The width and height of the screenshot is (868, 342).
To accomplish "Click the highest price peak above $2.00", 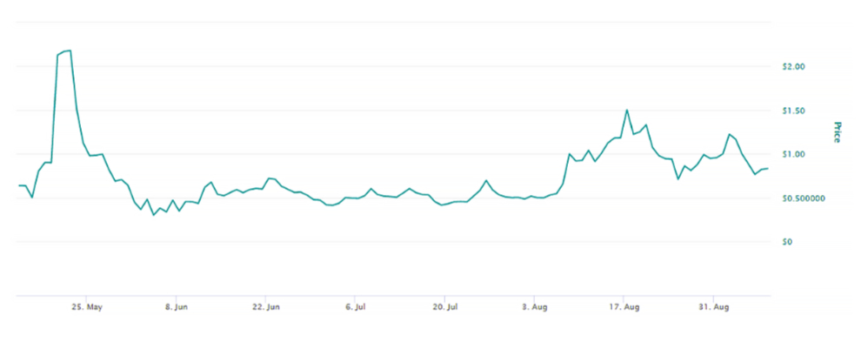I will 70,50.
